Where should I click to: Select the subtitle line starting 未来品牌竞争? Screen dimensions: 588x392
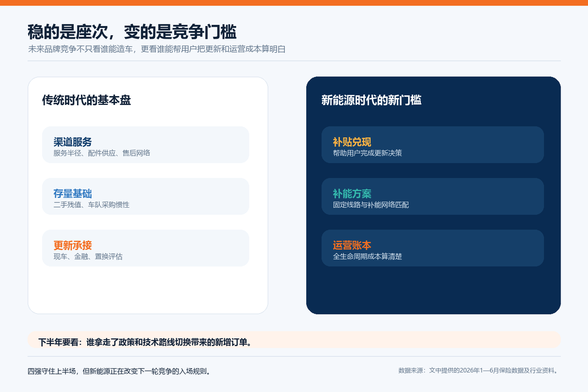pos(157,49)
